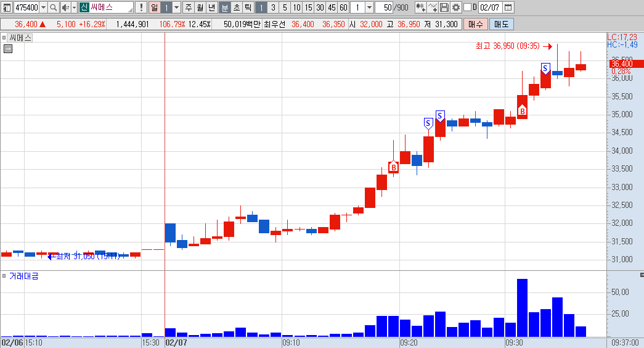Click the 최저 31,050 low label
Screen dimensions: 644x348
pyautogui.click(x=88, y=256)
